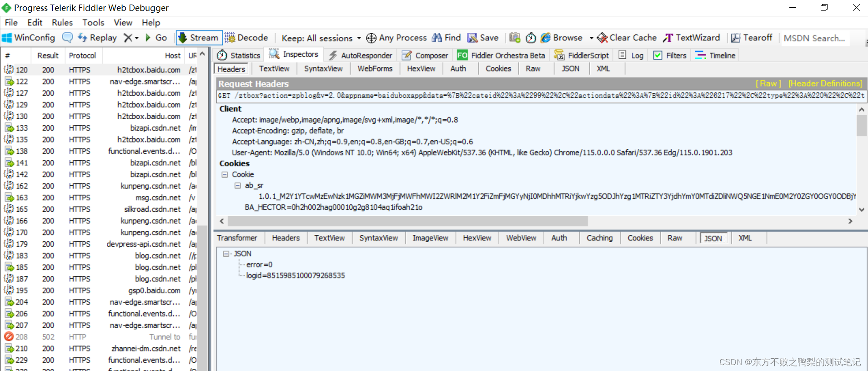Select the Inspectors tab
Screen dimensions: 868x371
pyautogui.click(x=294, y=54)
